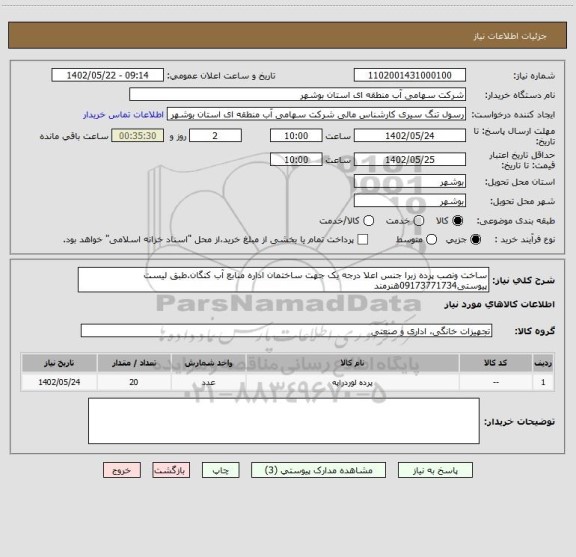Click the شهر محل تحویل field بوشهر
Image resolution: width=576 pixels, height=557 pixels.
[x=410, y=201]
